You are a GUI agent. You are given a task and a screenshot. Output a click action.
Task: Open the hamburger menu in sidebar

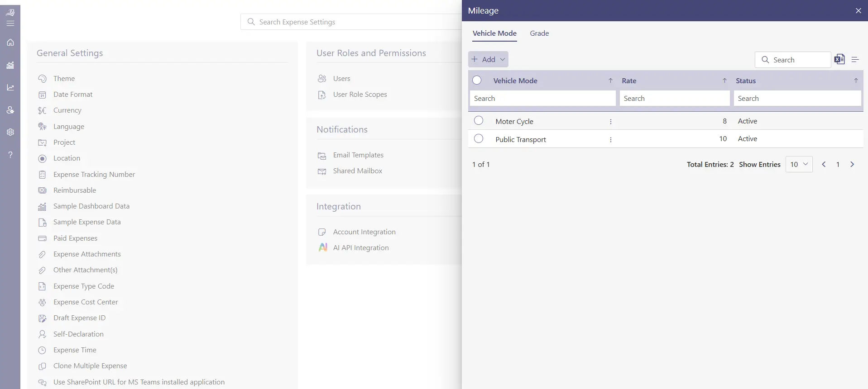(x=10, y=23)
